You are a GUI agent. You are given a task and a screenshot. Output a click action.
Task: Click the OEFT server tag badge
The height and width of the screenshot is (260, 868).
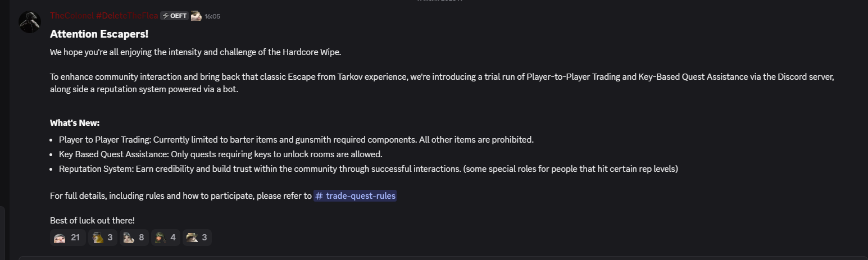pos(175,16)
